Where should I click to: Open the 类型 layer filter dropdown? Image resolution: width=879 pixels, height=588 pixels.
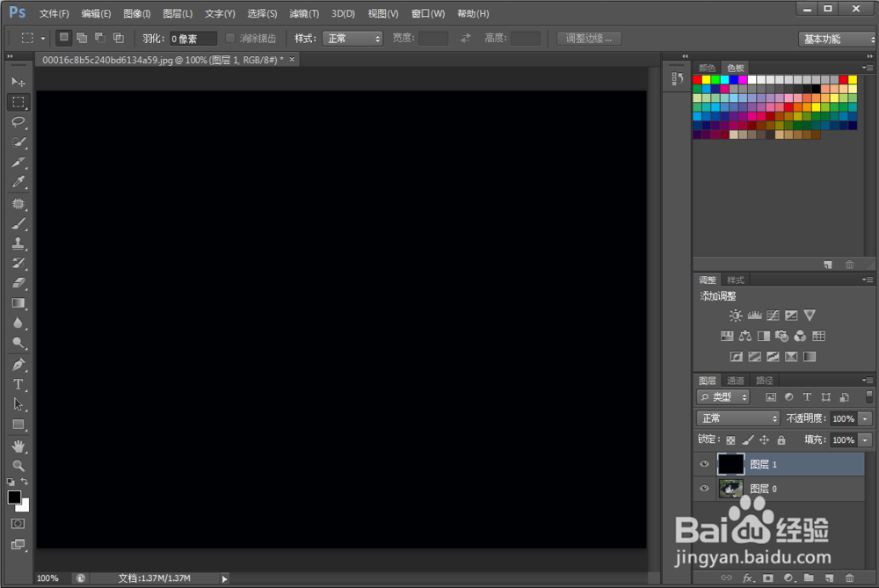(723, 397)
